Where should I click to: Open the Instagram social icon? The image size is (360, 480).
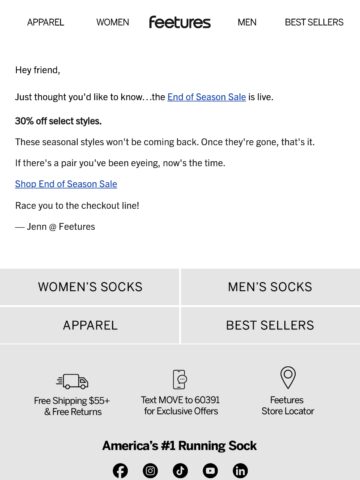click(150, 471)
